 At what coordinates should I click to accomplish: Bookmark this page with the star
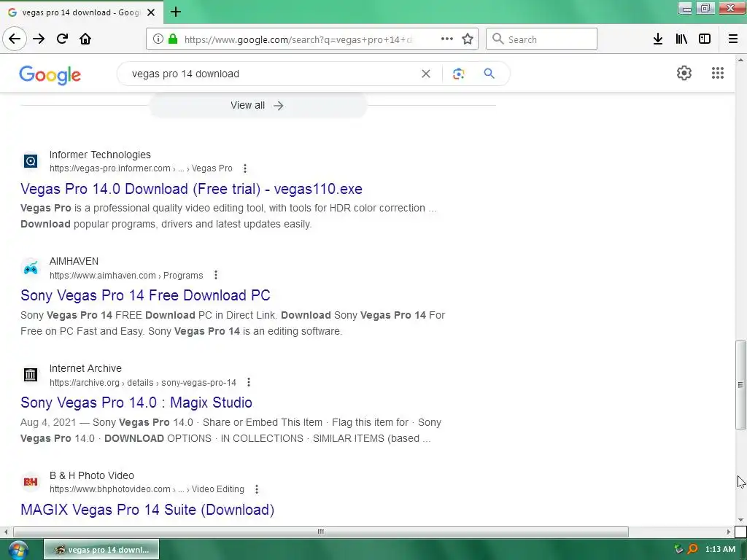tap(468, 39)
